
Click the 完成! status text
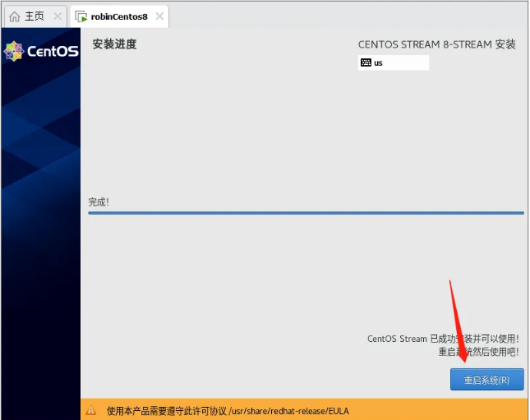[x=99, y=202]
